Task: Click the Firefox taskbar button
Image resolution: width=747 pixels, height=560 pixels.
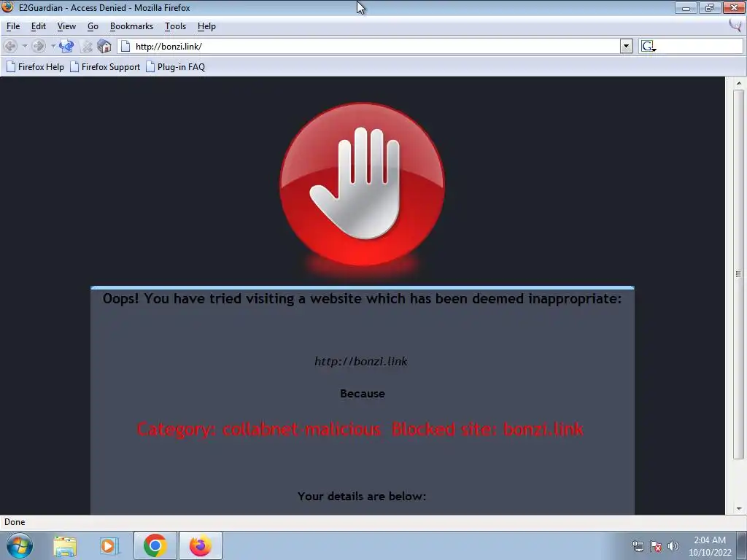Action: pos(201,545)
